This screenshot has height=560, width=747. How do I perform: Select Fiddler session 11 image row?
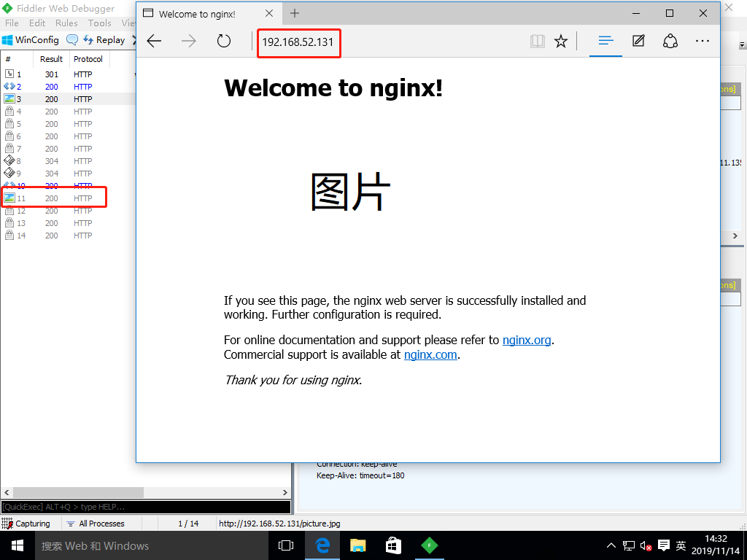(x=68, y=198)
